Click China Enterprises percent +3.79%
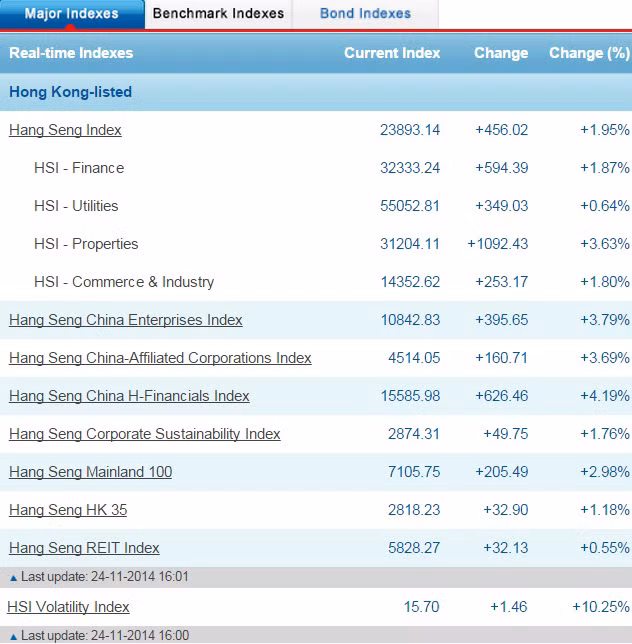Screen dimensions: 632x644 tap(604, 320)
